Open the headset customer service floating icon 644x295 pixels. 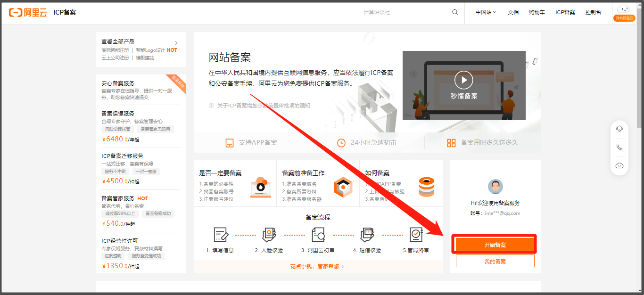coord(619,129)
